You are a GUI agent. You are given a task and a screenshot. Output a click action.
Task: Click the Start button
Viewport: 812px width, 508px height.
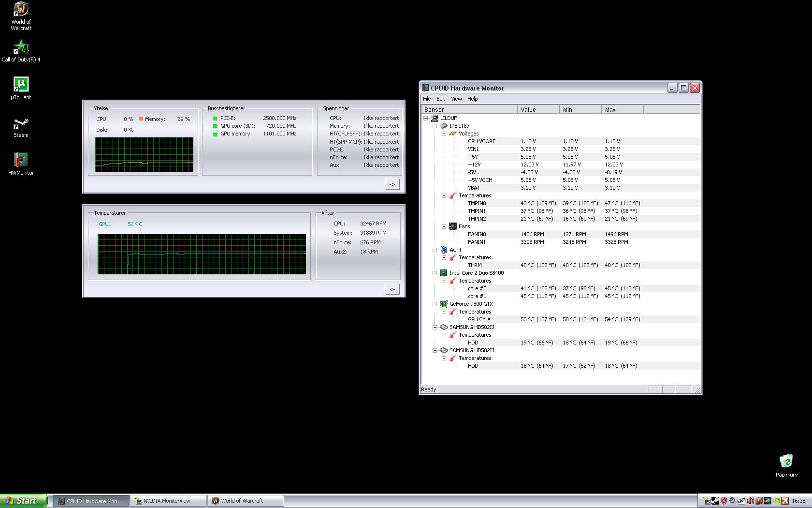click(x=24, y=501)
